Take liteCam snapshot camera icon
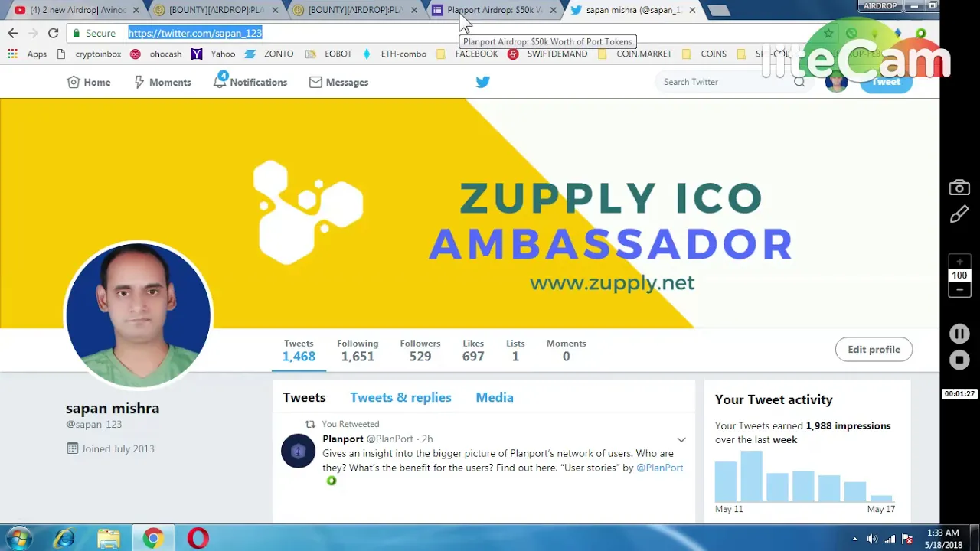The height and width of the screenshot is (551, 980). pyautogui.click(x=959, y=187)
